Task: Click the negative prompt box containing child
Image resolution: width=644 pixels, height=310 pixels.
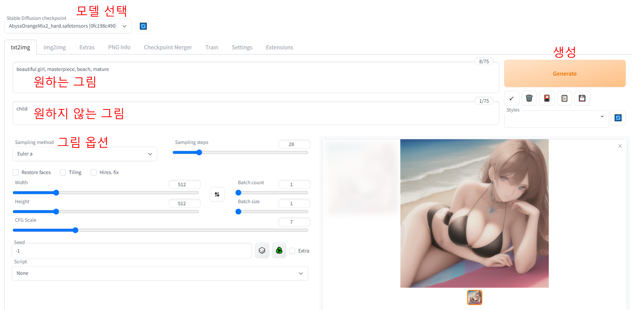Action: [256, 113]
